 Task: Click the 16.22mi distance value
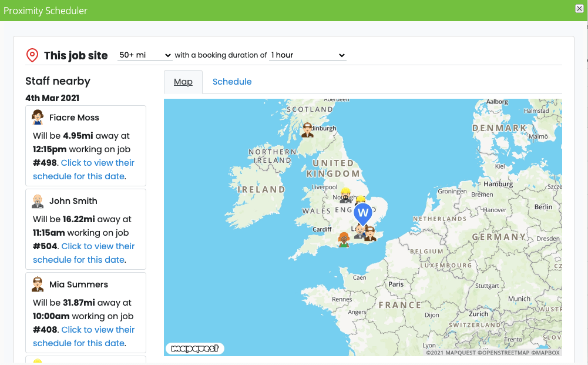79,219
